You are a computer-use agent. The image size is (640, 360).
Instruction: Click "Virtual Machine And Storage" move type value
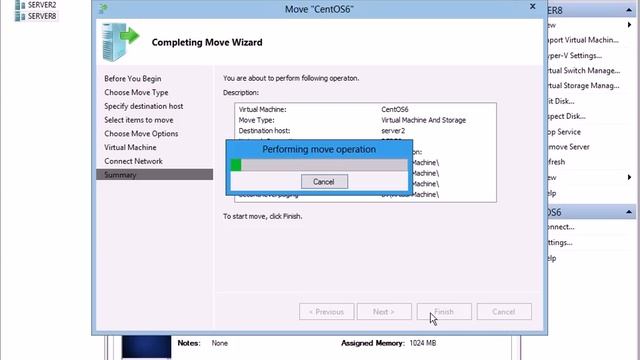[424, 120]
